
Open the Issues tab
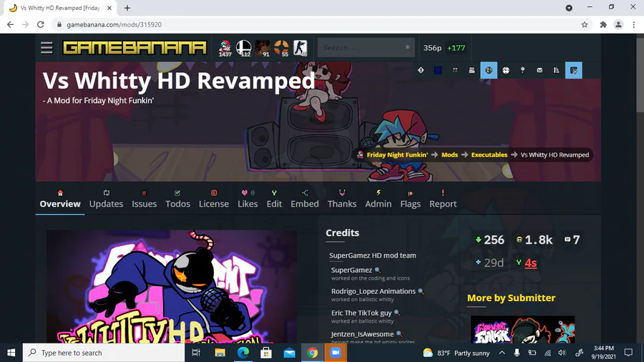[144, 199]
